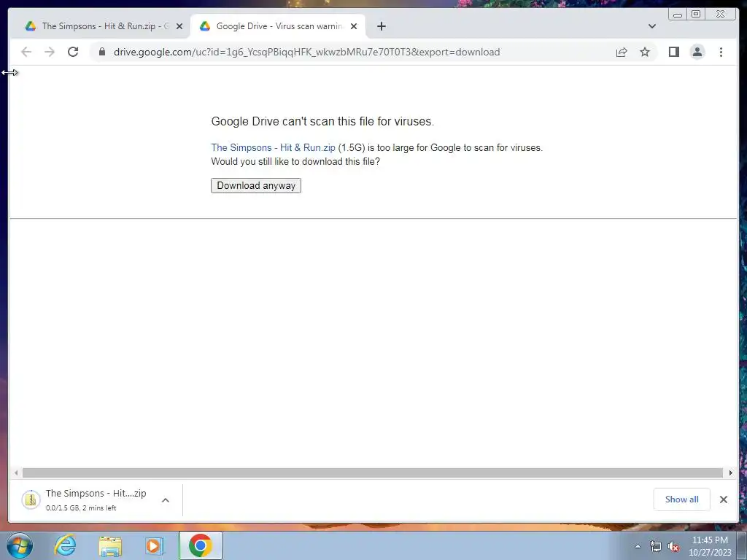Close The Simpsons - Hit & Run.zip tab
This screenshot has height=560, width=747.
pos(179,26)
